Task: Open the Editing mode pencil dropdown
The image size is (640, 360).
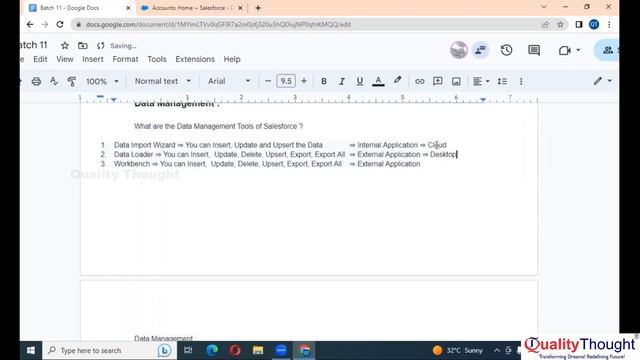Action: tap(602, 81)
